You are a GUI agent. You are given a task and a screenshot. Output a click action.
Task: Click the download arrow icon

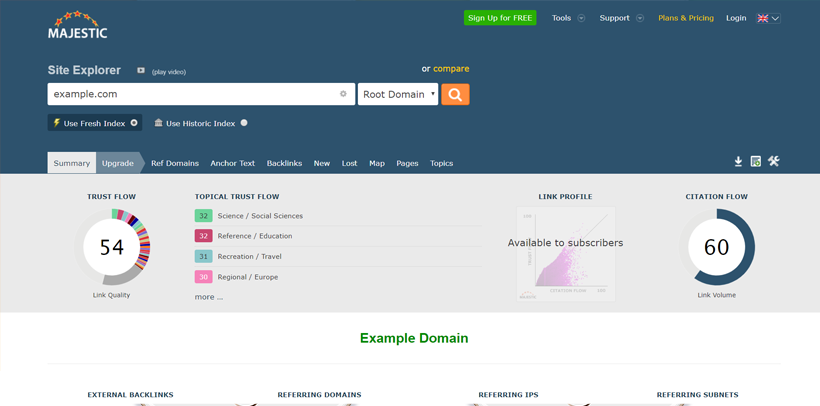click(738, 161)
